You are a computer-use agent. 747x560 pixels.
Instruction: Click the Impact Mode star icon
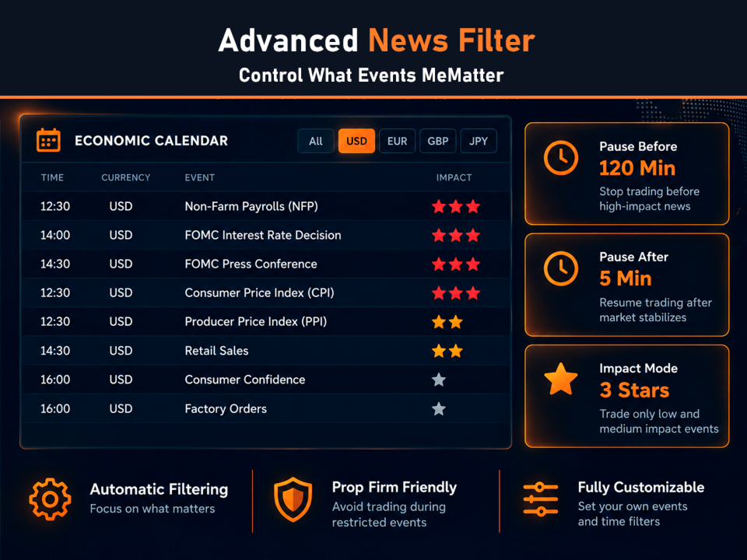coord(561,379)
